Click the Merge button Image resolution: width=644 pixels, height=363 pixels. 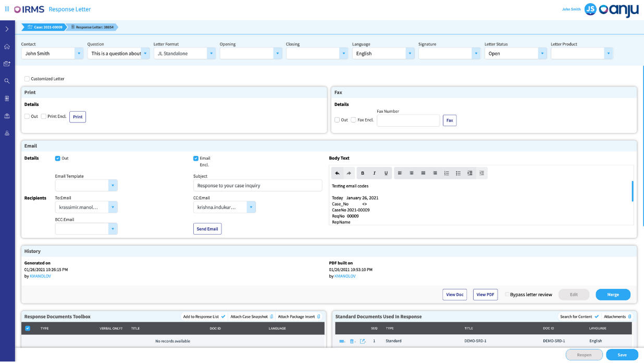613,295
